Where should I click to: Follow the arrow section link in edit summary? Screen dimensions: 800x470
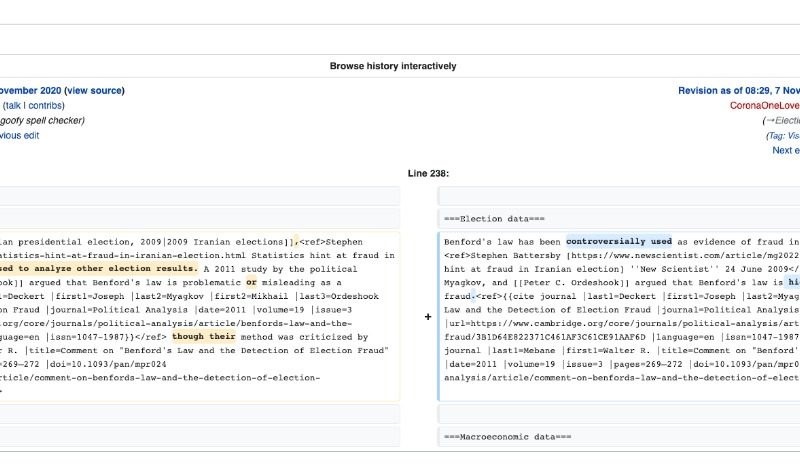[x=779, y=120]
